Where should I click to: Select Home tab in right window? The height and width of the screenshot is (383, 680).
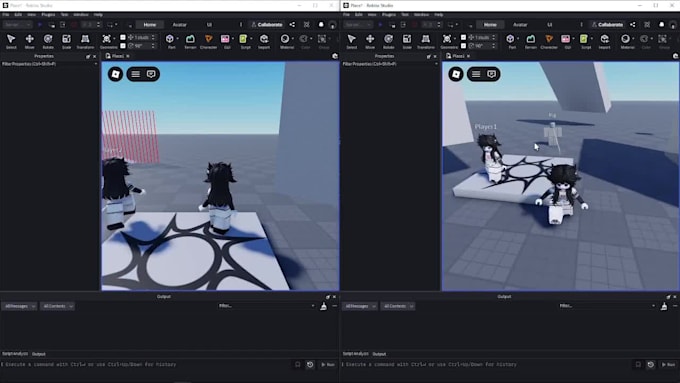pos(490,25)
